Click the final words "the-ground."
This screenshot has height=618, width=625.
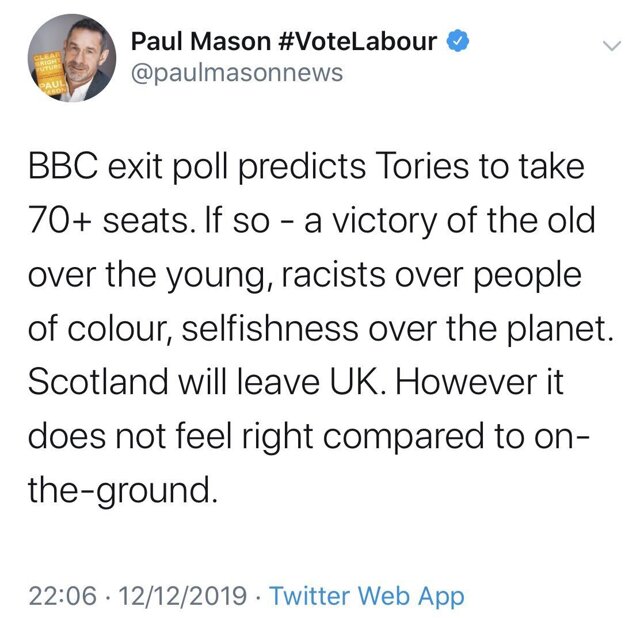pyautogui.click(x=123, y=490)
